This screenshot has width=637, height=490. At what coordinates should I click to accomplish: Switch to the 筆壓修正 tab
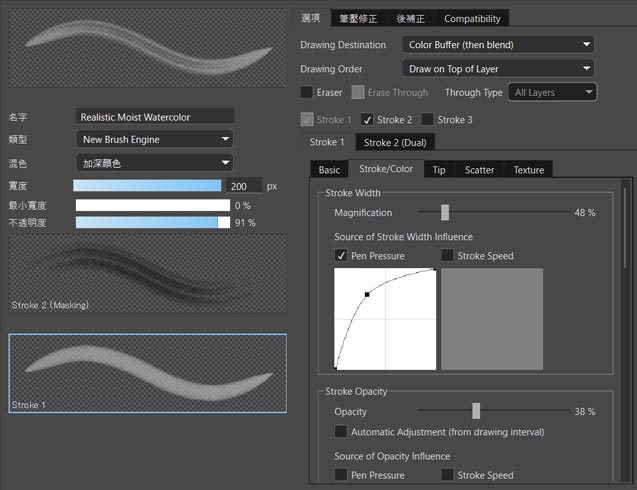pyautogui.click(x=359, y=18)
